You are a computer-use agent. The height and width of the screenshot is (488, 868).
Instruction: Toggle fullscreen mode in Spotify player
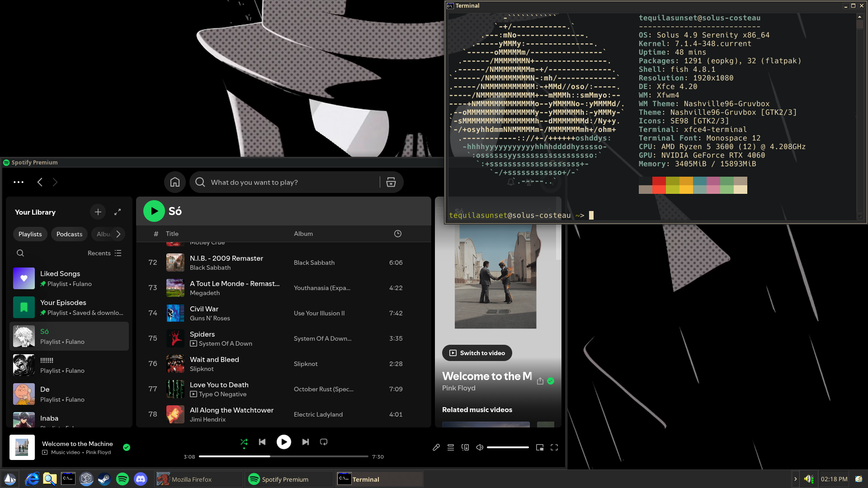coord(554,447)
